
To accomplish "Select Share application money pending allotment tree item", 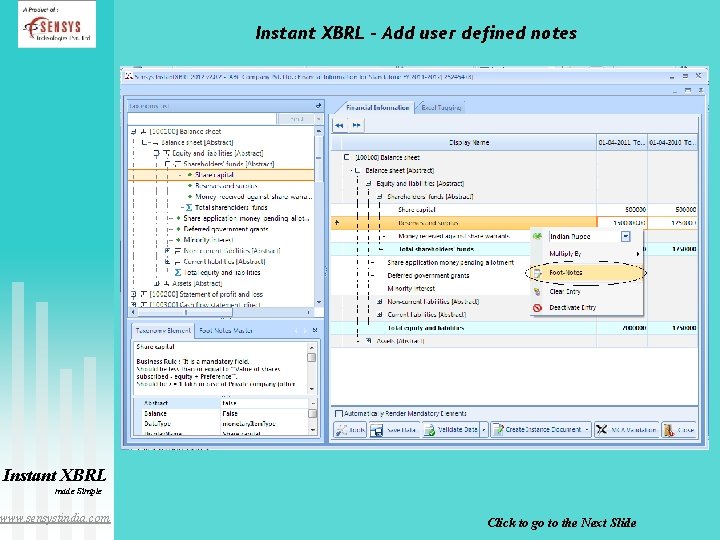I will coord(247,219).
